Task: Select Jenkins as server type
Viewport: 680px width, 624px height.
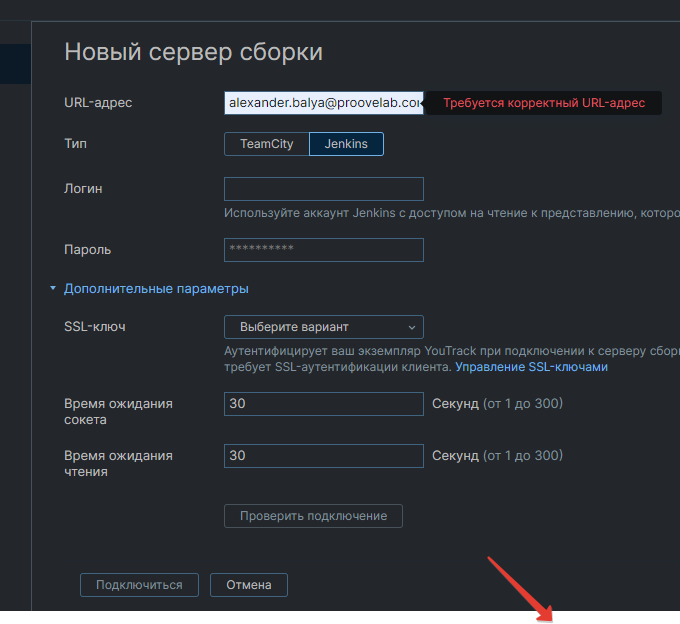Action: [346, 144]
